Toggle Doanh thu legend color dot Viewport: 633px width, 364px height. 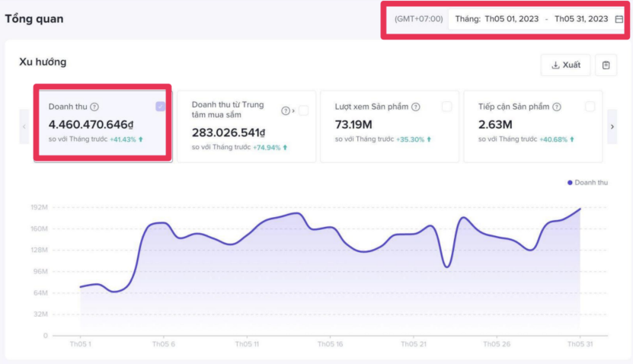point(570,183)
